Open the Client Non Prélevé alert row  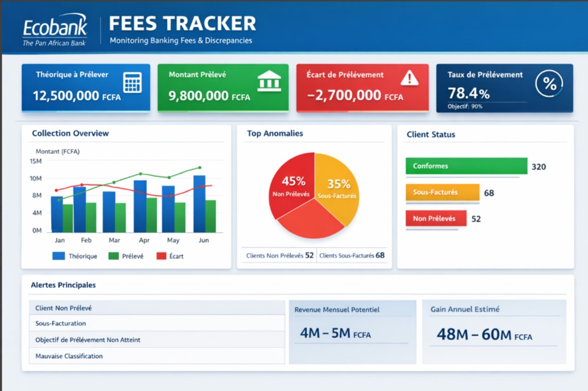coord(157,308)
